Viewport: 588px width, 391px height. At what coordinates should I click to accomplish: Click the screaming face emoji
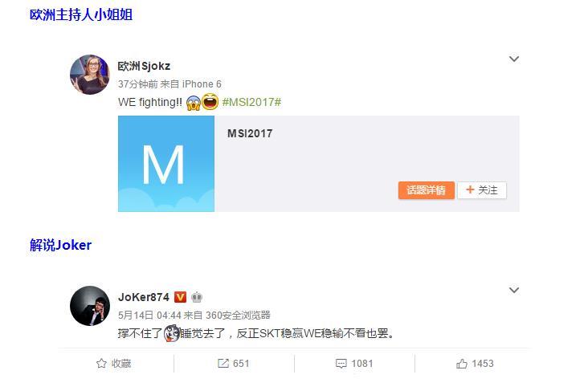[193, 102]
